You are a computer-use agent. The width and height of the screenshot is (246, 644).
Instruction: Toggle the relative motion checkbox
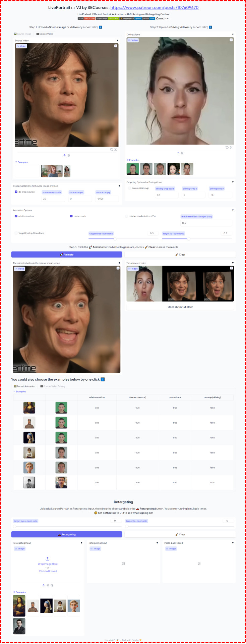click(x=16, y=216)
